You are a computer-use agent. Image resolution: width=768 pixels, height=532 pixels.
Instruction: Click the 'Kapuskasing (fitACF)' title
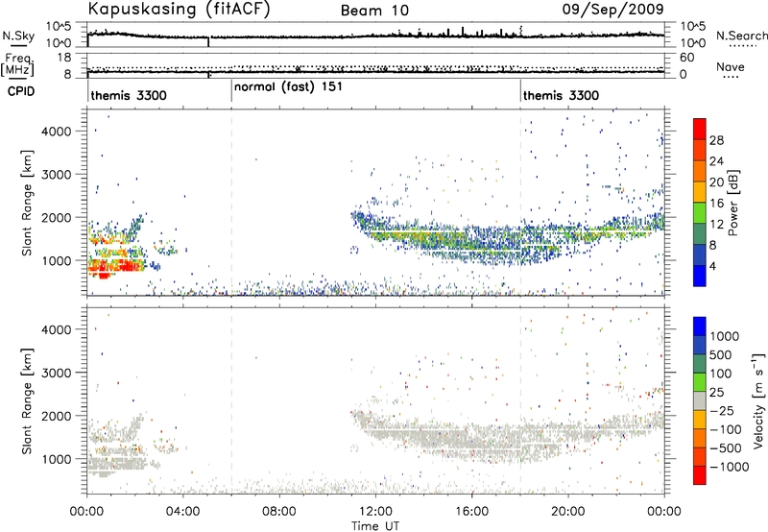click(x=179, y=10)
